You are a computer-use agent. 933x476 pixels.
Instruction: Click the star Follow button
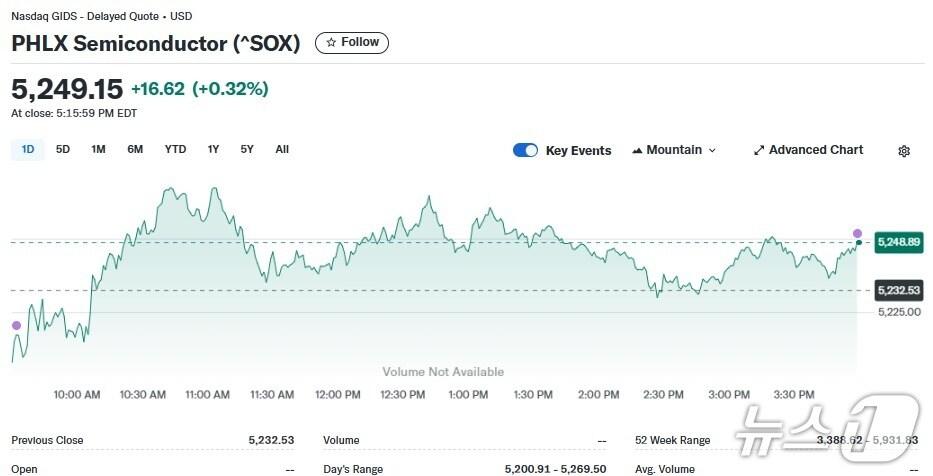[x=352, y=43]
